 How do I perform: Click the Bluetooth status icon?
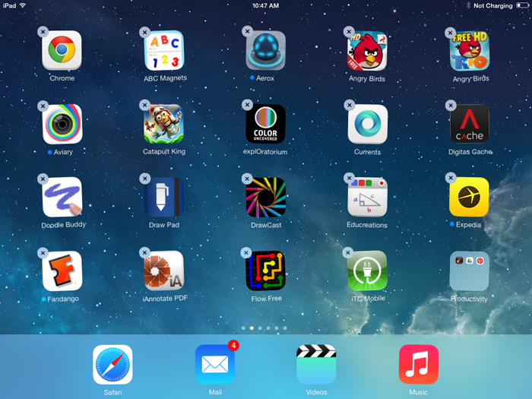click(469, 5)
